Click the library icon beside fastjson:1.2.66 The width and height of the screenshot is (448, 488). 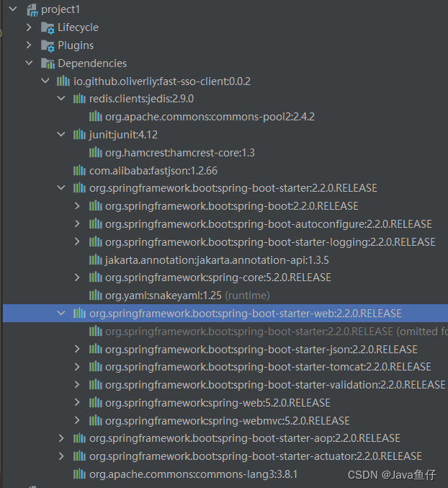tap(79, 170)
